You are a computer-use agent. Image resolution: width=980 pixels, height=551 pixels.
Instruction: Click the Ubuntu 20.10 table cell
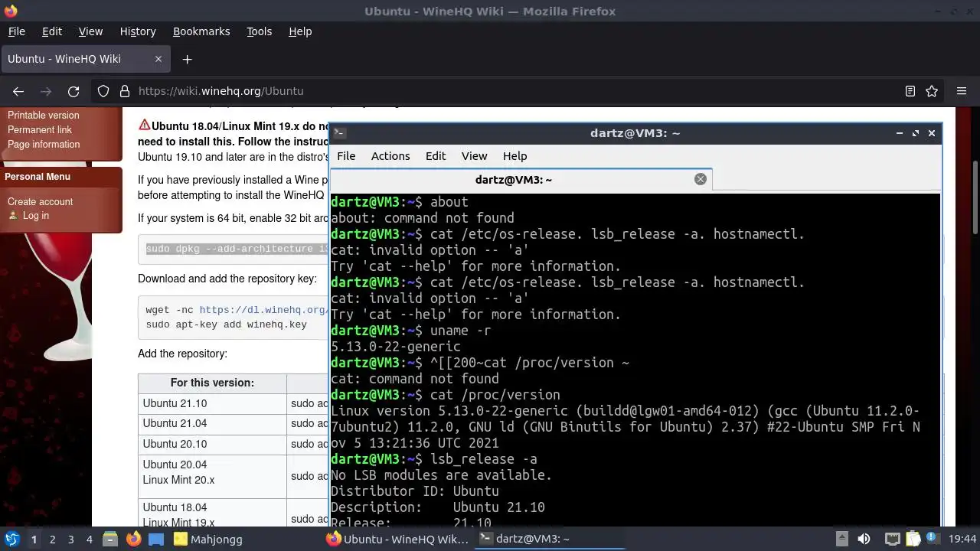tap(212, 444)
